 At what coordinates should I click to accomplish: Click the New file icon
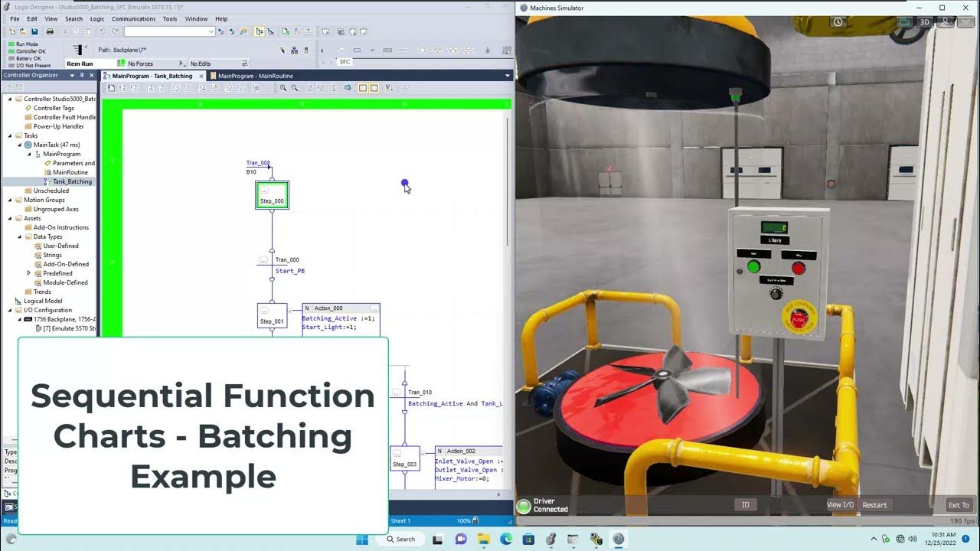(12, 31)
